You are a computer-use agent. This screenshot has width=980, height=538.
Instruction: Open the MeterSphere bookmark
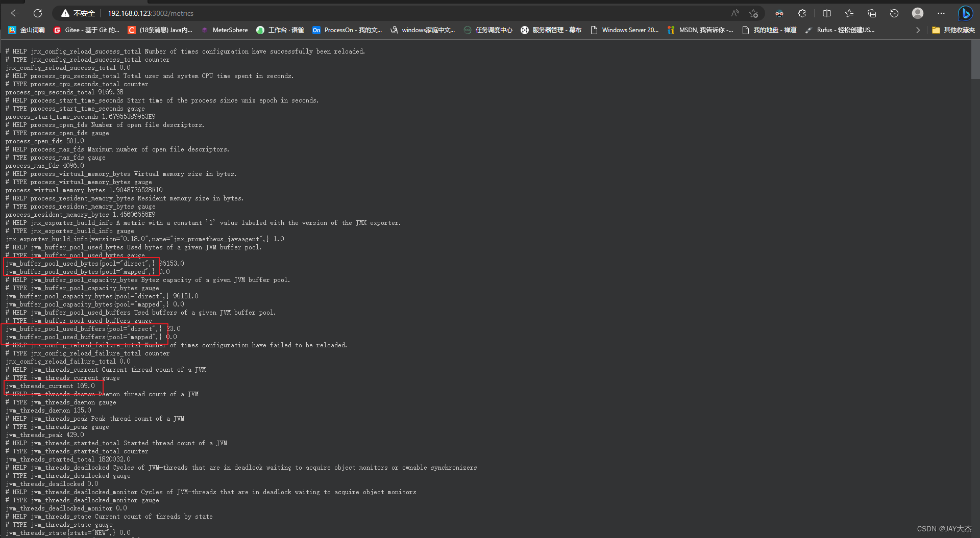(x=224, y=30)
